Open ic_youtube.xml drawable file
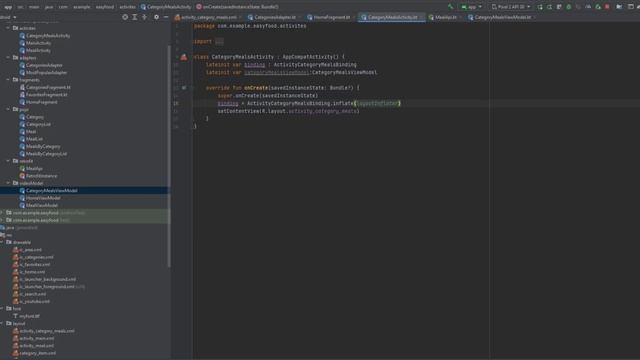Screen dimensions: 640x360 [x=31, y=301]
